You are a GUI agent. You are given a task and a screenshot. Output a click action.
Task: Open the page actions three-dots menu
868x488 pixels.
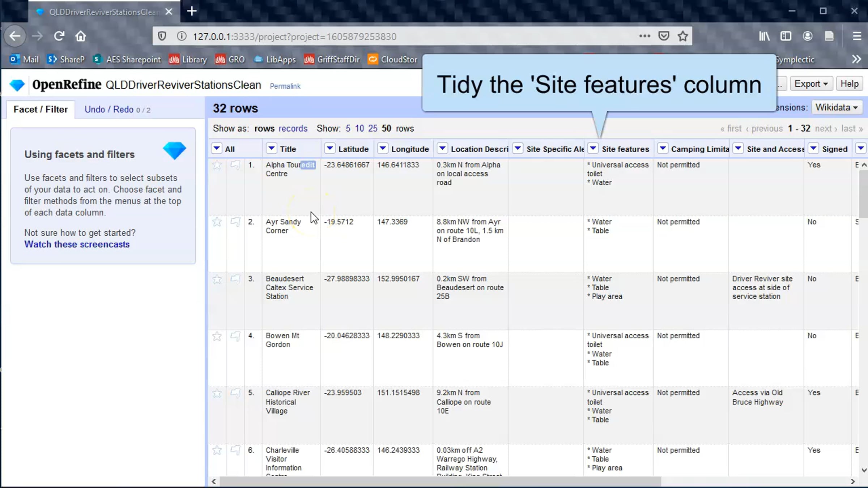(644, 36)
